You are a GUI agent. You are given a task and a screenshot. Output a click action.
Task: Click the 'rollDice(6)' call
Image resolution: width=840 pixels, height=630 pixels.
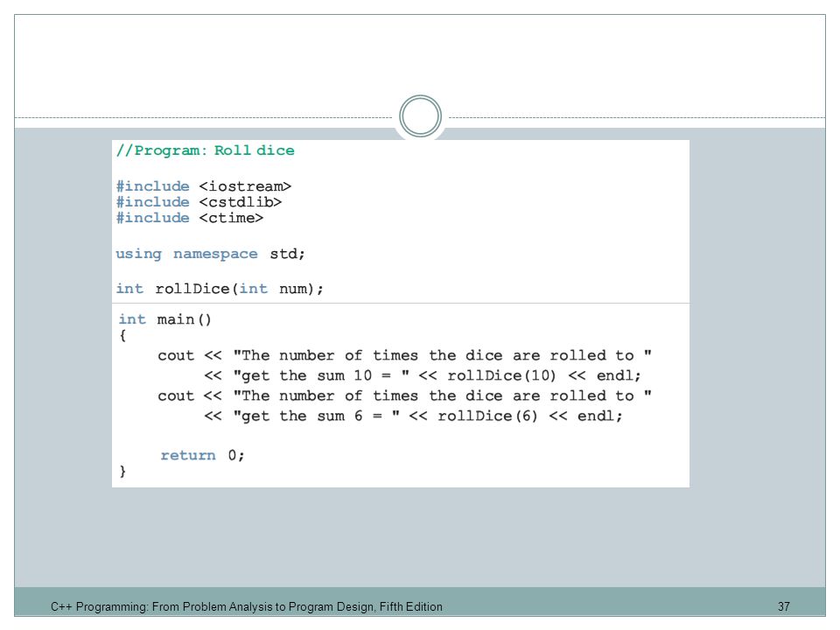point(487,416)
